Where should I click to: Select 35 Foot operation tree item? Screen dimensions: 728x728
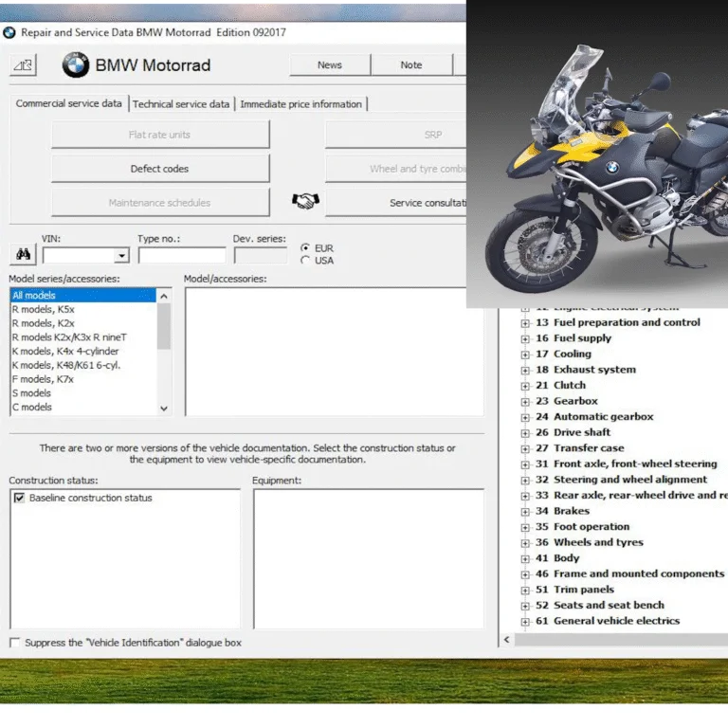click(x=583, y=527)
